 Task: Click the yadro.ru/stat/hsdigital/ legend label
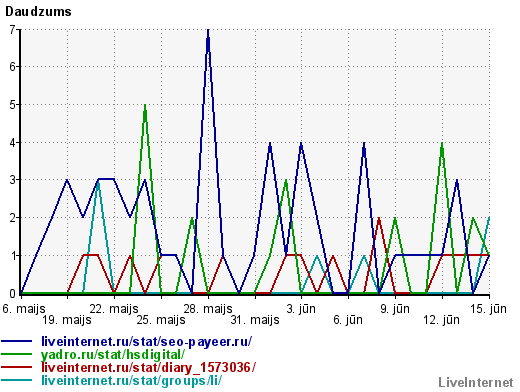[113, 354]
